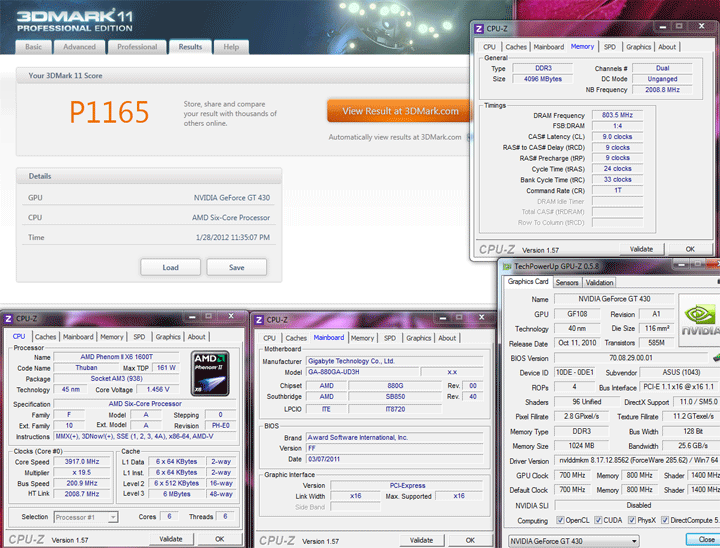
Task: Select Mainboard tab in the middle CPU-Z window
Action: 329,338
